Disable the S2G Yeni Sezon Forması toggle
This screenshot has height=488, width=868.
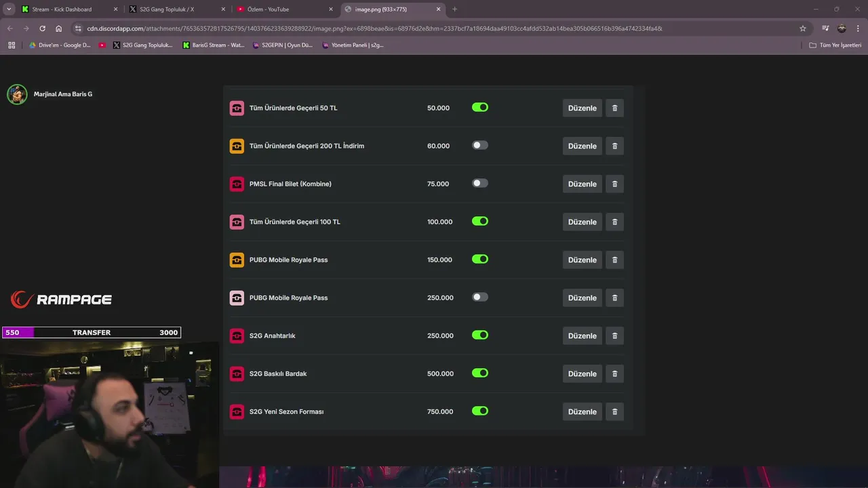click(480, 411)
